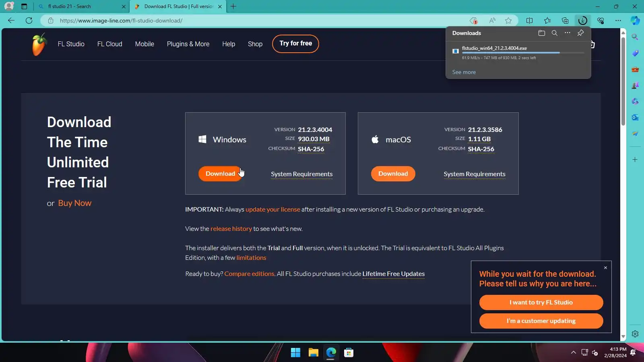Open the tab actions menu icon
The image size is (644, 362).
click(x=24, y=6)
